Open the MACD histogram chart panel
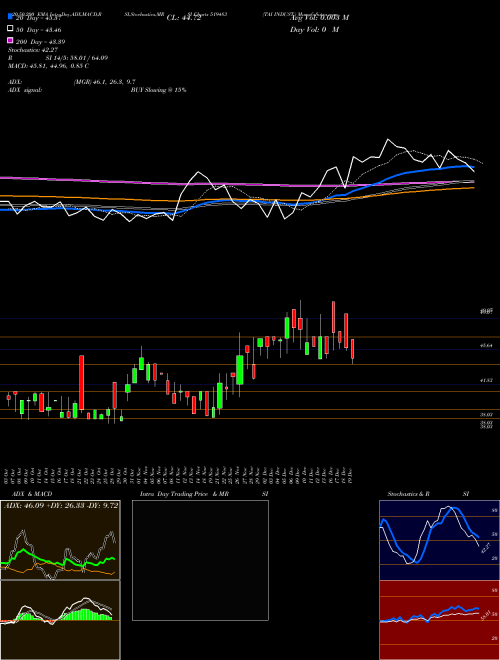The height and width of the screenshot is (660, 500). pos(60,620)
